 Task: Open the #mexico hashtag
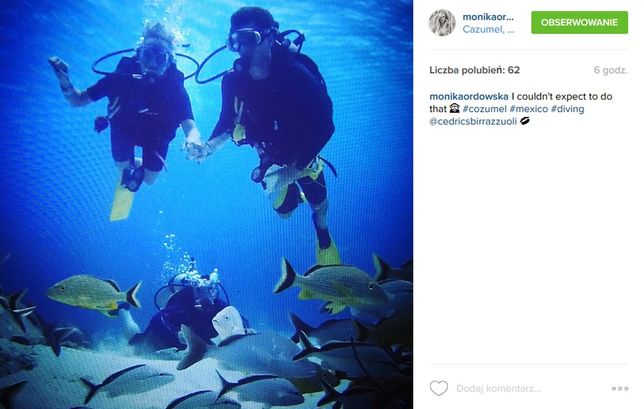529,109
